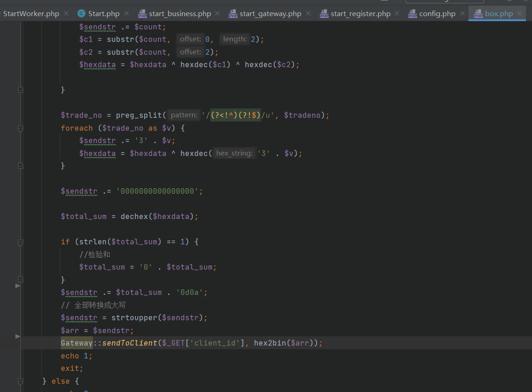Click the Gateway class reference
The width and height of the screenshot is (532, 392).
coord(77,343)
